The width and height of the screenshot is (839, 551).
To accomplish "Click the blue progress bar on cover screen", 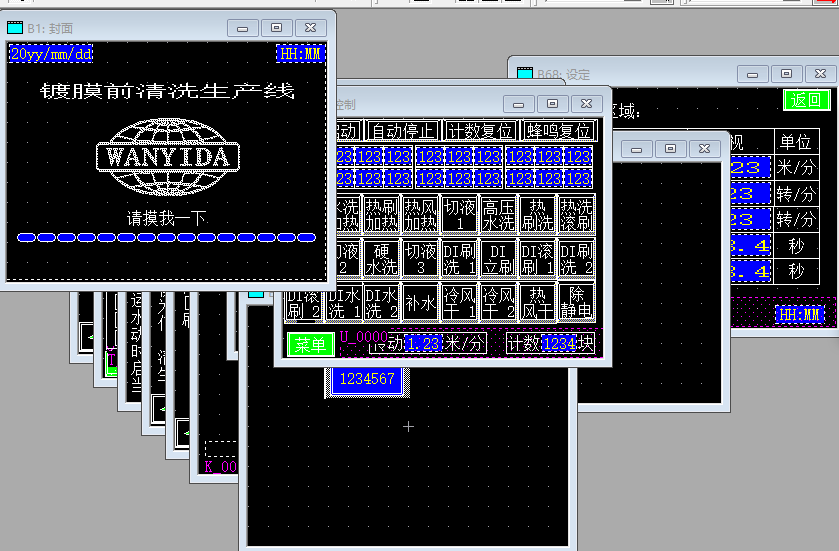I will click(x=167, y=238).
